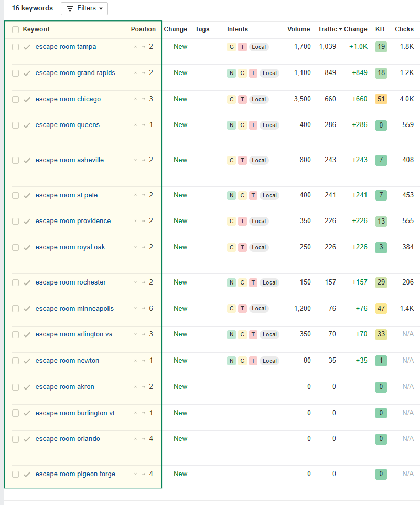Click the C intent badge for escape room royal oak
This screenshot has width=420, height=505.
tap(232, 248)
